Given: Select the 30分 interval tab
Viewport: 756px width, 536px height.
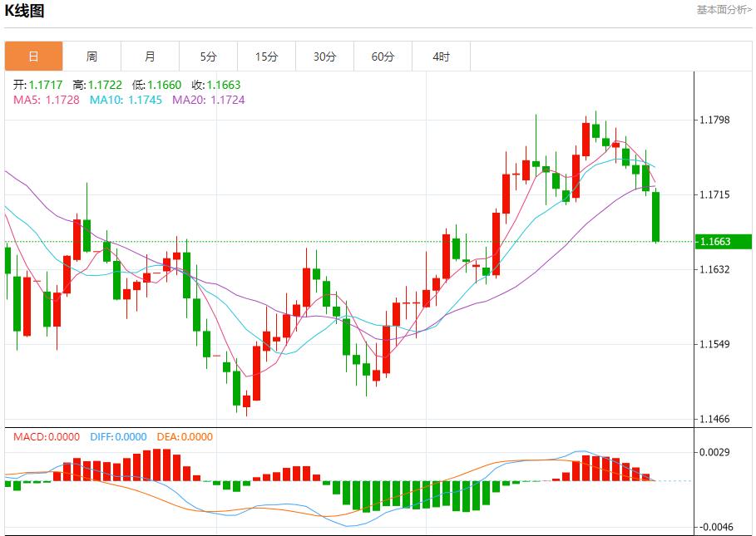Looking at the screenshot, I should tap(325, 57).
